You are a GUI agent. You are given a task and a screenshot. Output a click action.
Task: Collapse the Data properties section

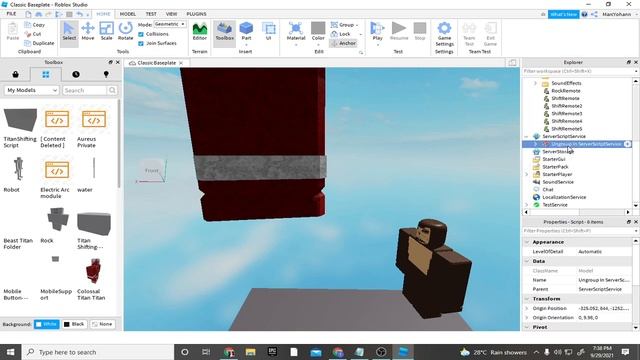coord(527,261)
